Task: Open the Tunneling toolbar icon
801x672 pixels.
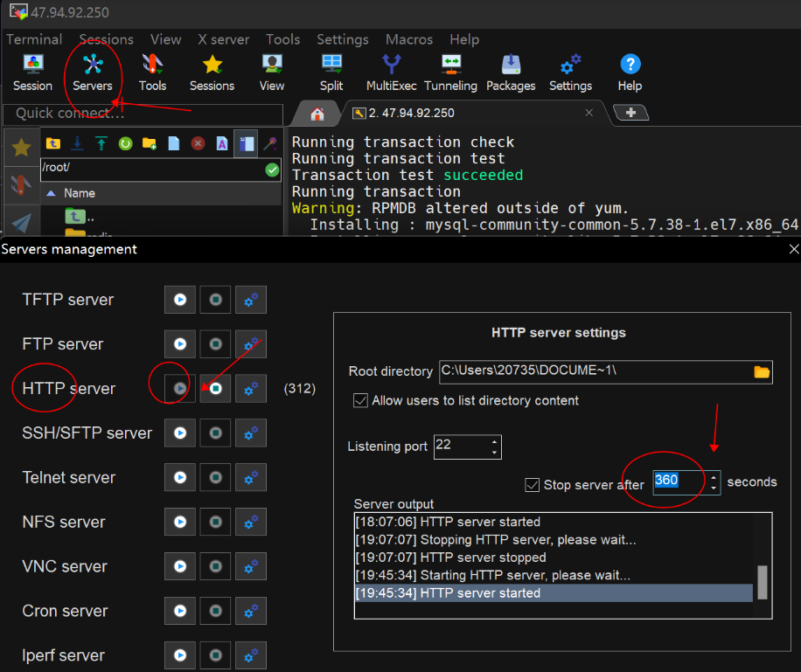Action: point(450,73)
